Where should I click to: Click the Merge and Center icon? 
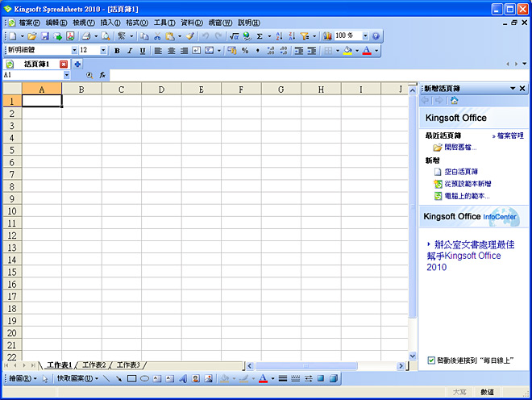pos(210,51)
